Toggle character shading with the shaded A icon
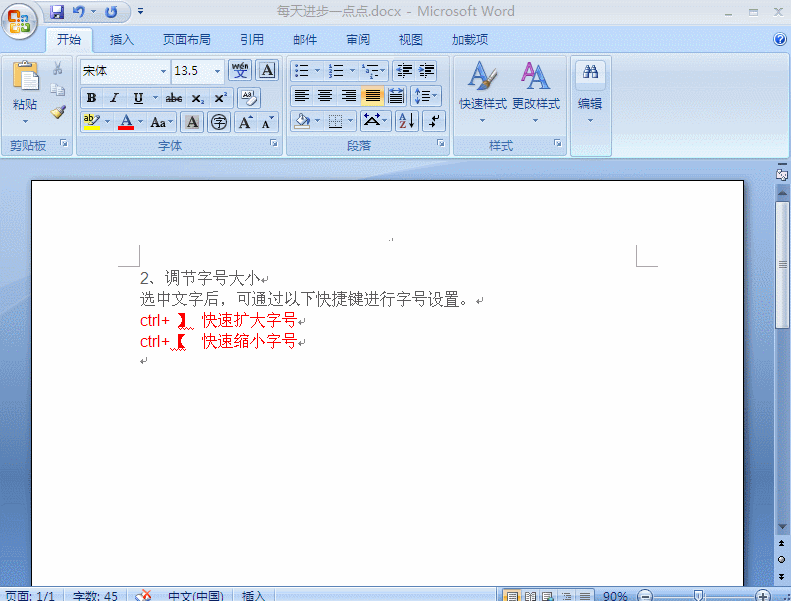The width and height of the screenshot is (791, 601). tap(192, 122)
